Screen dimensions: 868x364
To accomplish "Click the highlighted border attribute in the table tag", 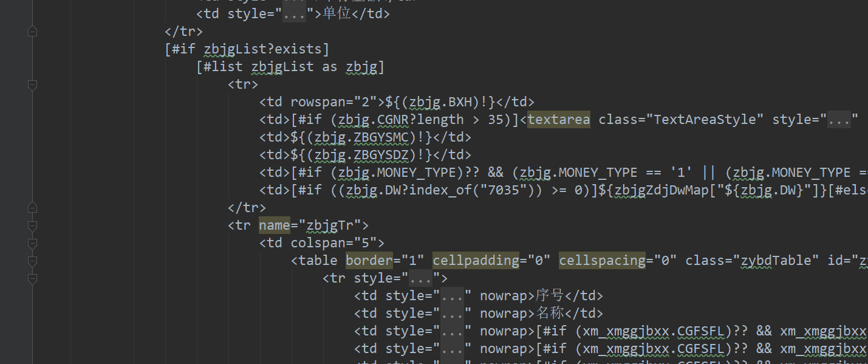I will point(369,260).
